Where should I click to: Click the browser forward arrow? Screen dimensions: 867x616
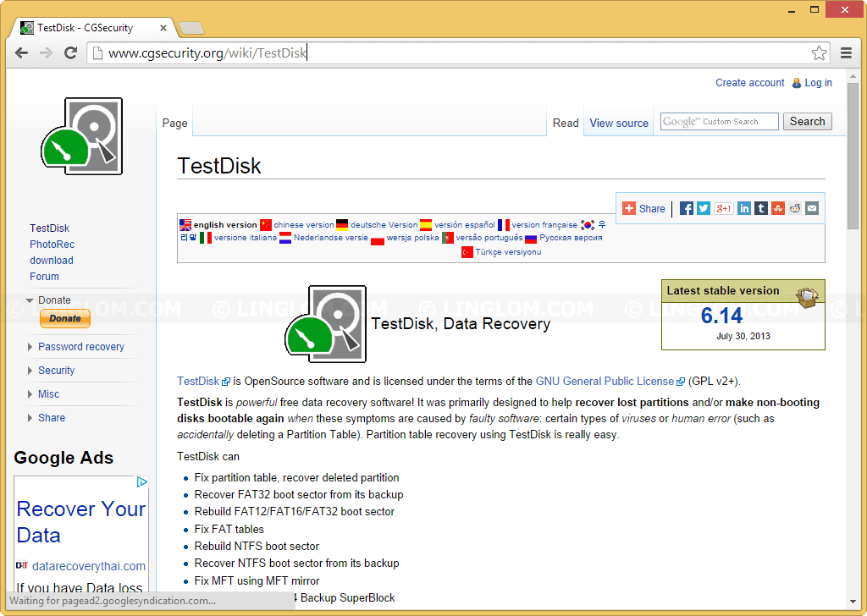click(46, 53)
